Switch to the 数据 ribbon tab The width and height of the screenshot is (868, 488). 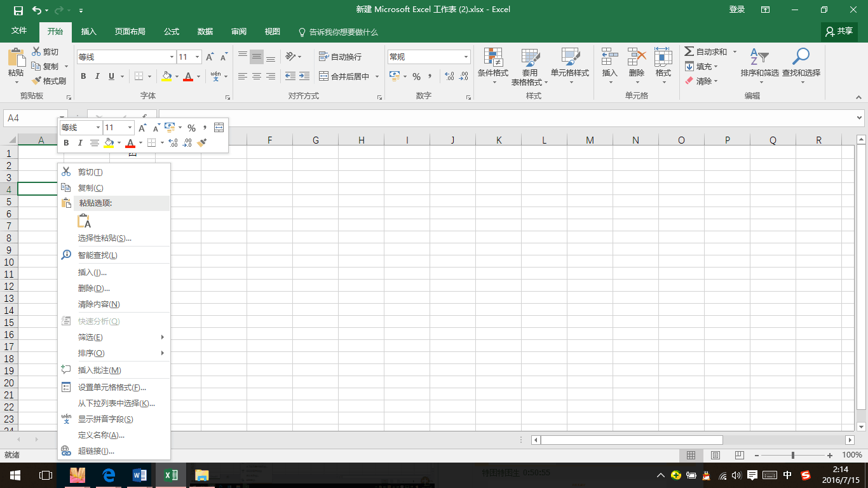[x=205, y=31]
